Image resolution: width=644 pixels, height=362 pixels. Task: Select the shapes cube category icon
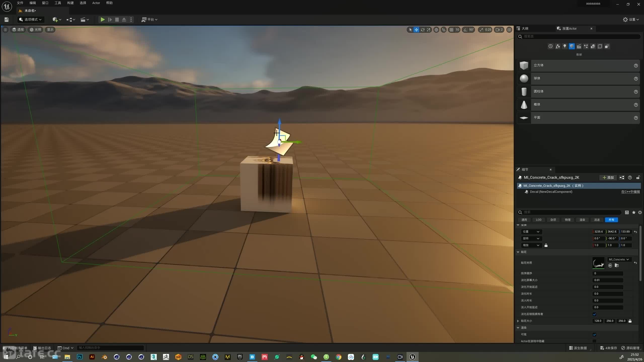click(572, 46)
